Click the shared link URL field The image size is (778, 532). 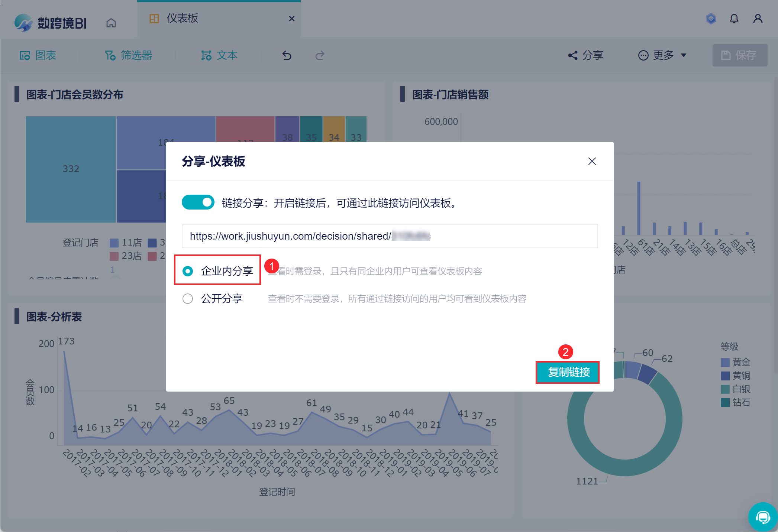[389, 236]
